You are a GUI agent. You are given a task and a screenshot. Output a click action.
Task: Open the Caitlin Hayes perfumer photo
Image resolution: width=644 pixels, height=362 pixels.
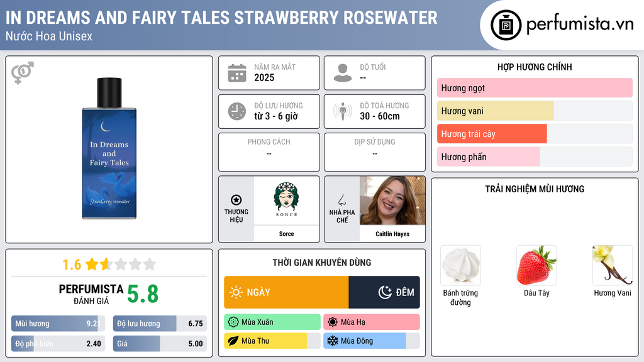point(392,200)
